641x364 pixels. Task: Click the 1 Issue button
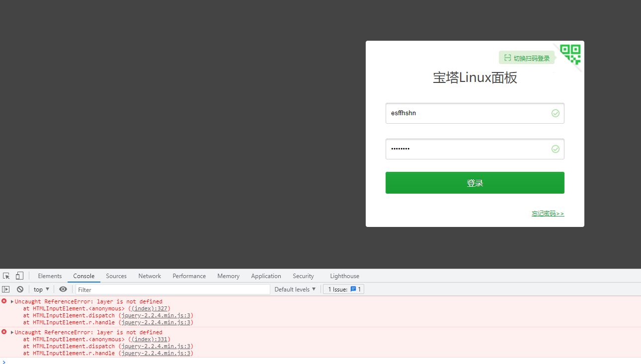[343, 289]
